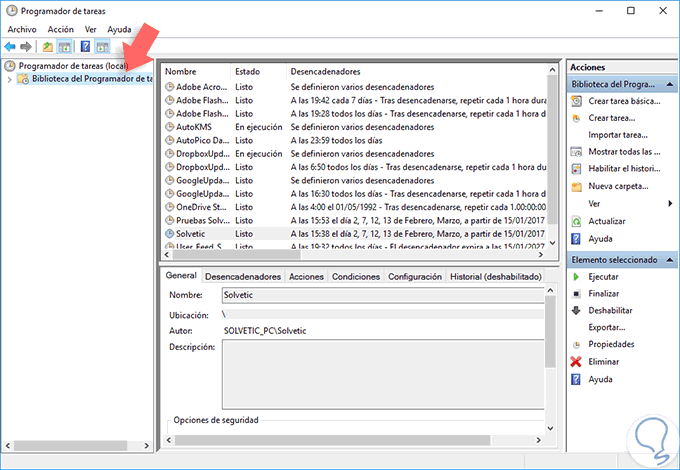Switch to the General tab

[x=181, y=276]
